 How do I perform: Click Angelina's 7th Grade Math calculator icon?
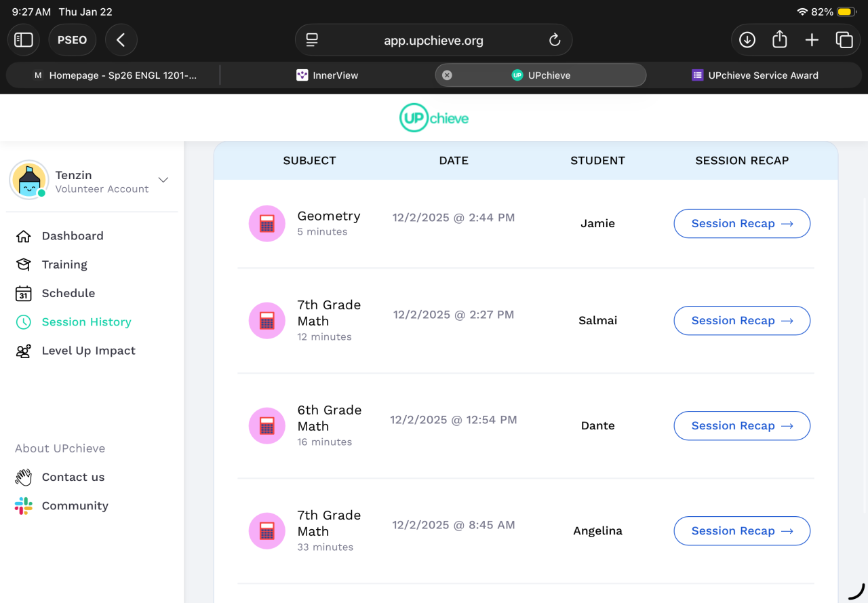(267, 531)
